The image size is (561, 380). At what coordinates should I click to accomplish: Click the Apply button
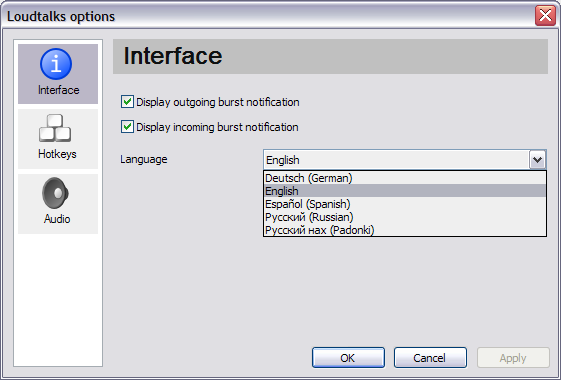click(513, 357)
